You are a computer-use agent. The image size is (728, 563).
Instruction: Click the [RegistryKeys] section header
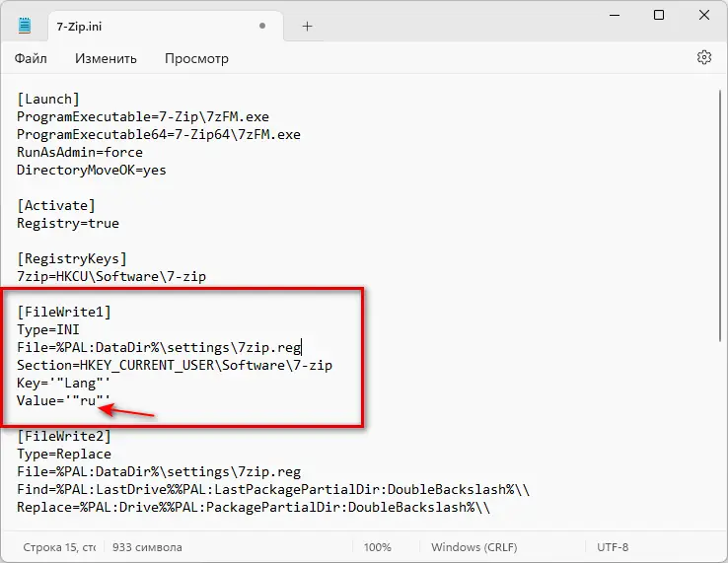tap(72, 258)
